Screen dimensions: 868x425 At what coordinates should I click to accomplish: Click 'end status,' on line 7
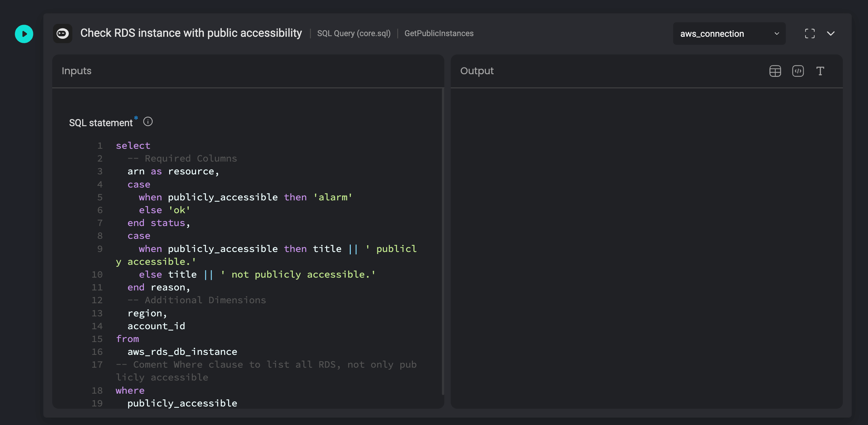159,223
